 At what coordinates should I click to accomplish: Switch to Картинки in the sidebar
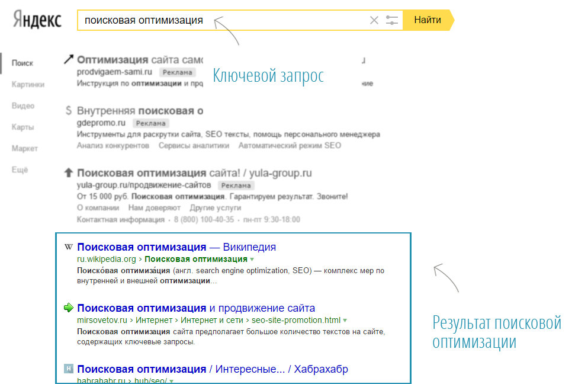click(28, 85)
